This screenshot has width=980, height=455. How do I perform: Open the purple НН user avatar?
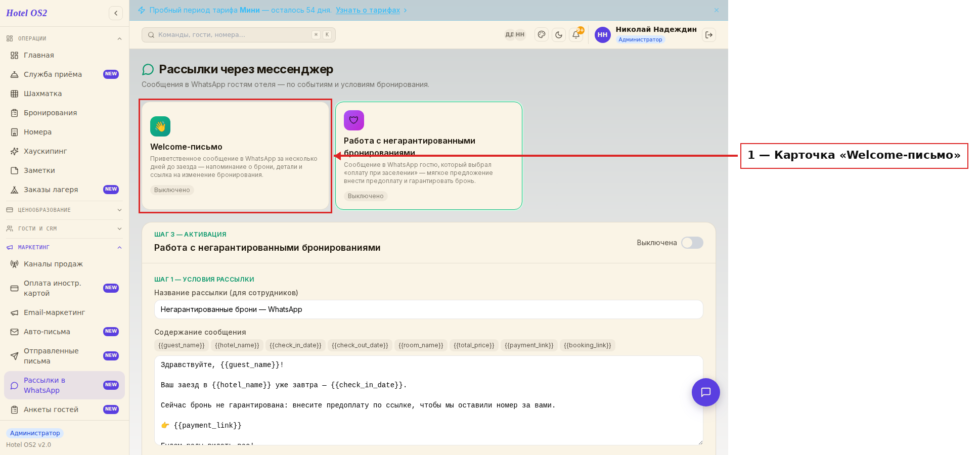602,35
